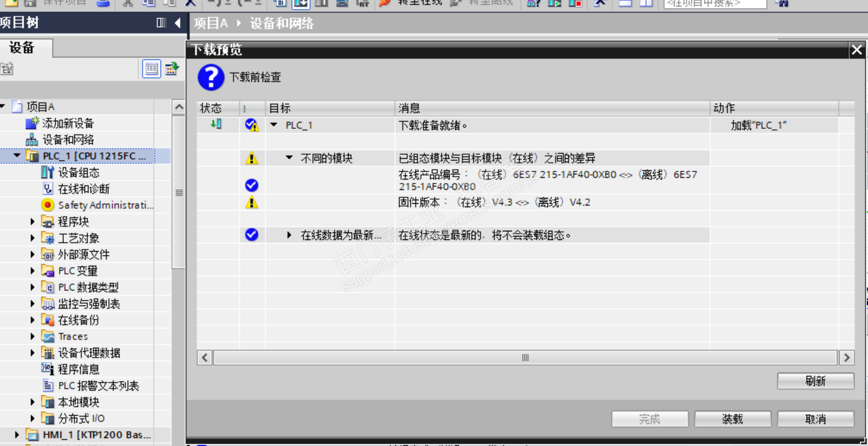This screenshot has height=446, width=868.
Task: Click the column layout icon in the 项目树 header
Action: [161, 23]
